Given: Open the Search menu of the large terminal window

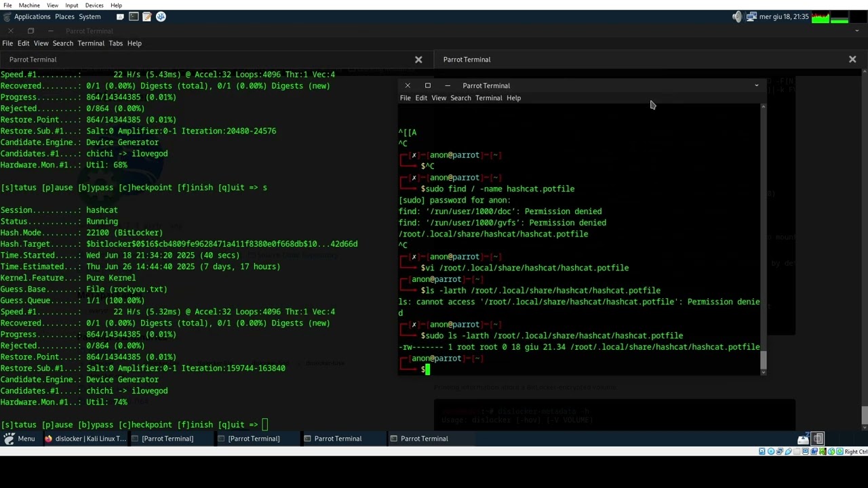Looking at the screenshot, I should (x=62, y=43).
